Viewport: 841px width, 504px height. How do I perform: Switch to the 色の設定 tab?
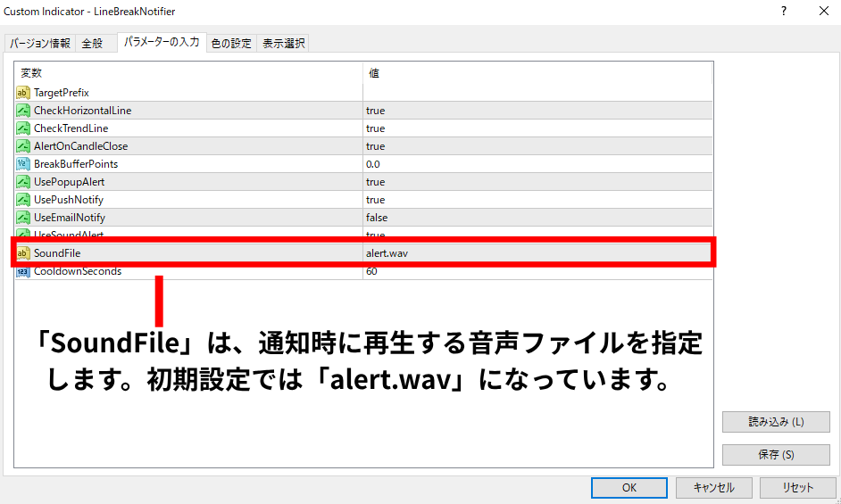point(231,44)
